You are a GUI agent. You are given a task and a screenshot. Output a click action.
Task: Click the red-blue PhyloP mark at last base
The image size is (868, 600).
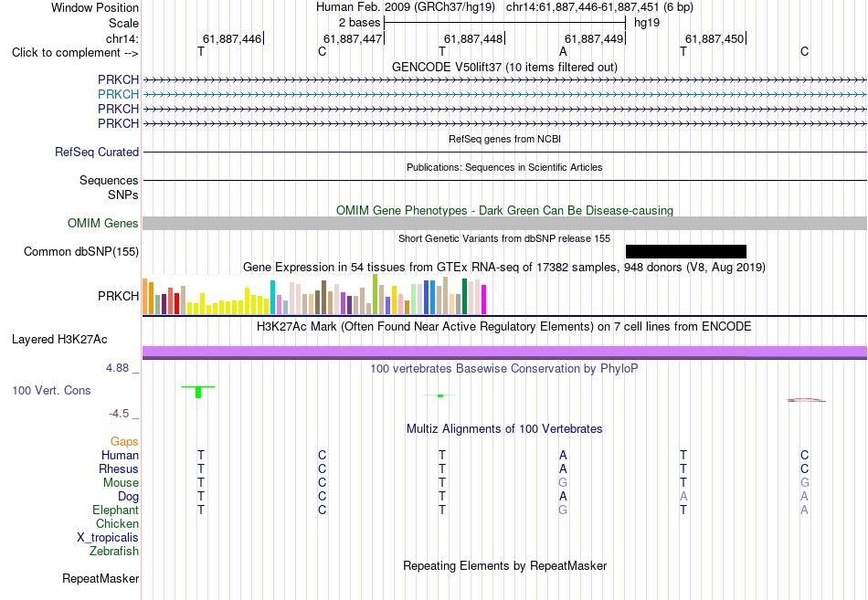(806, 400)
